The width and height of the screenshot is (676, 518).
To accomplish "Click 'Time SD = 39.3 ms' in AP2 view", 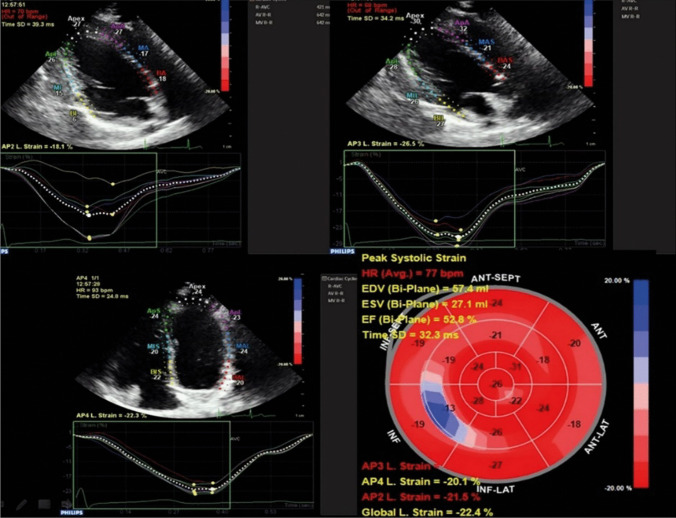I will point(28,25).
